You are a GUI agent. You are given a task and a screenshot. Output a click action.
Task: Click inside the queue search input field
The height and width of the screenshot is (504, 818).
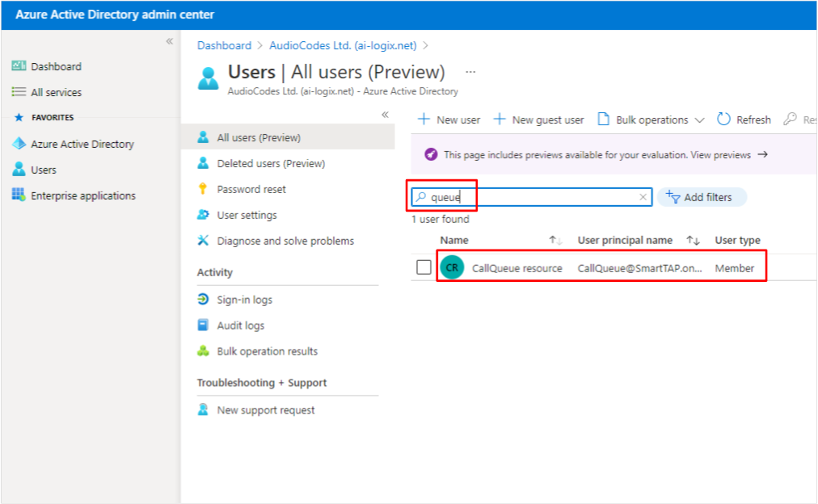click(x=531, y=197)
